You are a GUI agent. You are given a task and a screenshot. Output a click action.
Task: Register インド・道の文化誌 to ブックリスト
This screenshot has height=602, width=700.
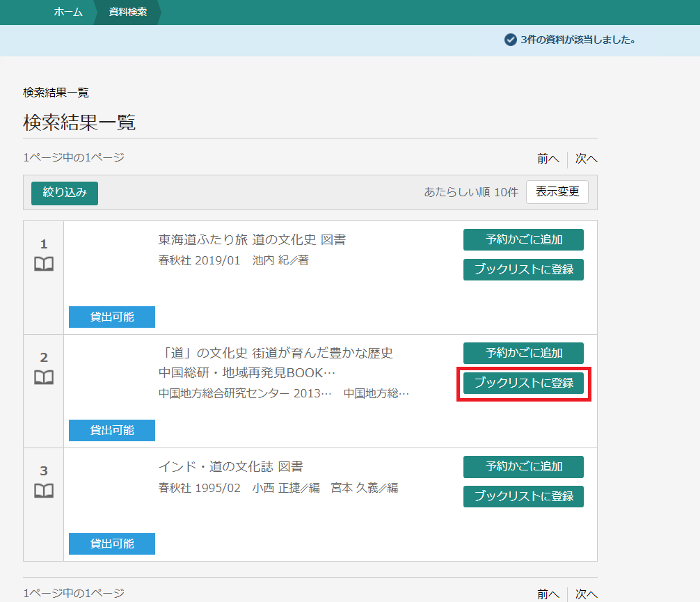[x=523, y=496]
